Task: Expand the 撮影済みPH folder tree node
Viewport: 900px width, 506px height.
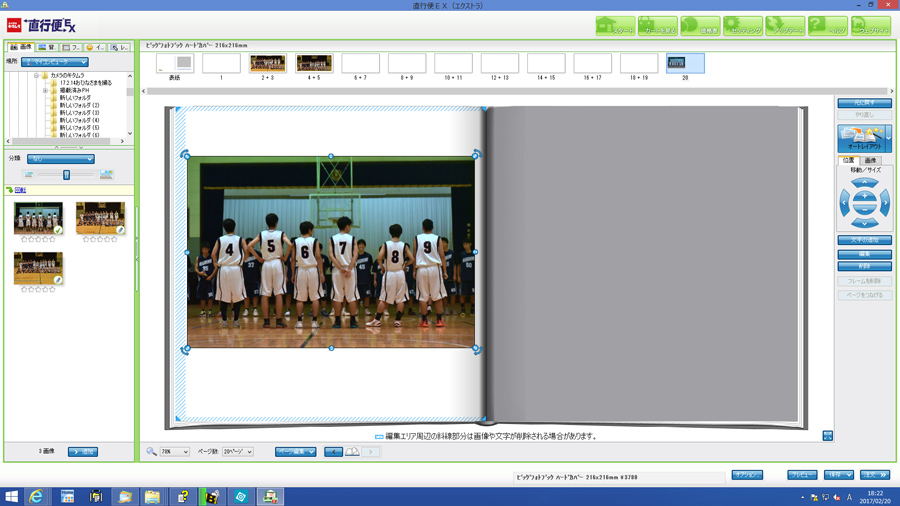Action: [x=45, y=90]
